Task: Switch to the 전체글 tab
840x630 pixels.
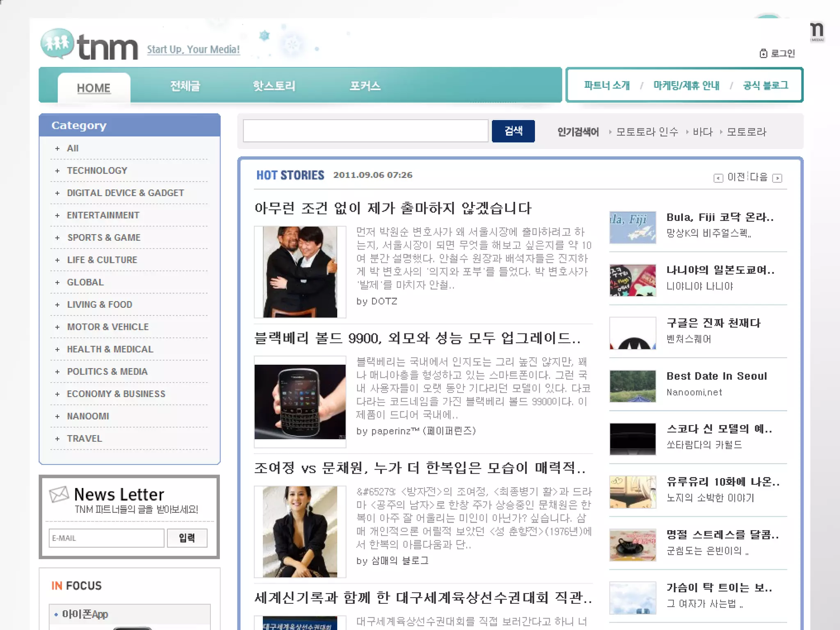Action: point(185,86)
